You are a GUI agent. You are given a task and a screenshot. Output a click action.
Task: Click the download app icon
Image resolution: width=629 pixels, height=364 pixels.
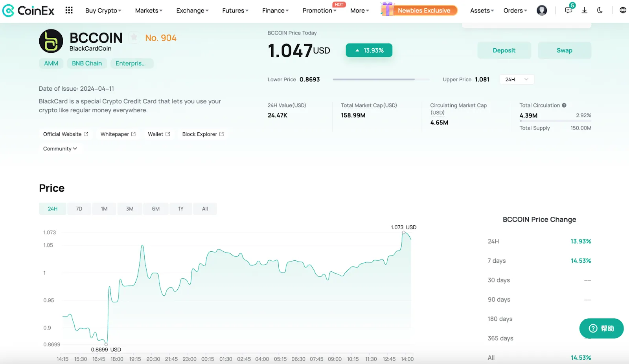click(584, 10)
